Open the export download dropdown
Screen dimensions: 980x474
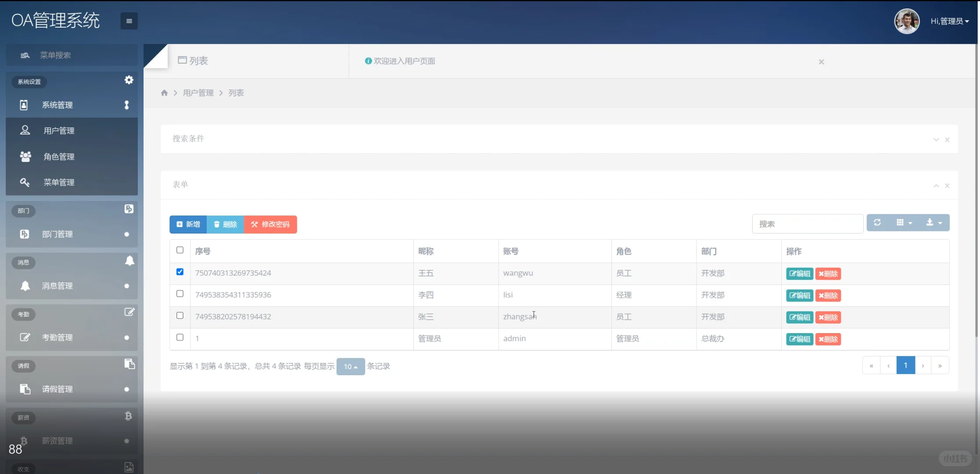click(x=934, y=223)
